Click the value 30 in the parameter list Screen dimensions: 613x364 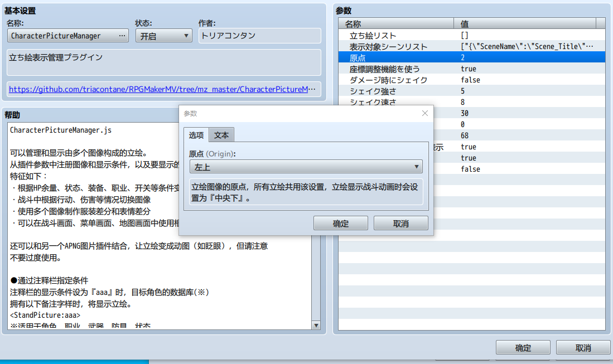465,113
